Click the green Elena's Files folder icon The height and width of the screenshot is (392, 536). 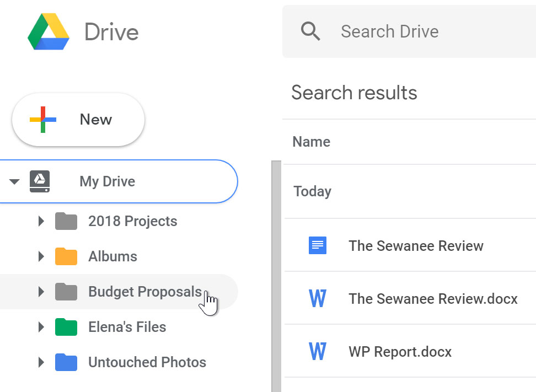click(x=65, y=326)
